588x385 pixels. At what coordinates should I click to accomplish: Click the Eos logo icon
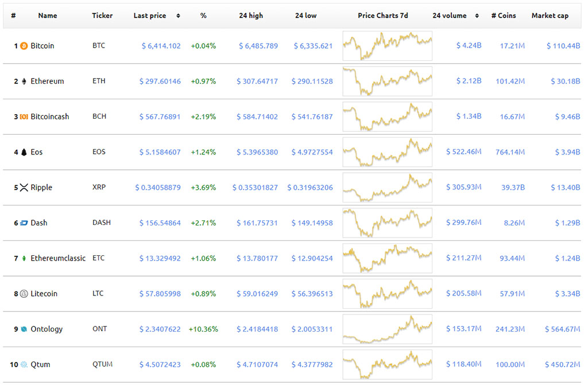[x=24, y=152]
